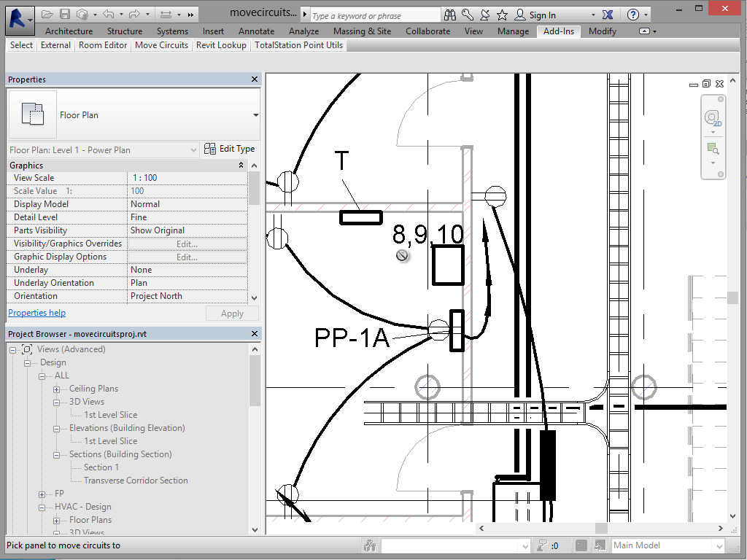Click the Properties help link
The width and height of the screenshot is (747, 560).
click(36, 313)
